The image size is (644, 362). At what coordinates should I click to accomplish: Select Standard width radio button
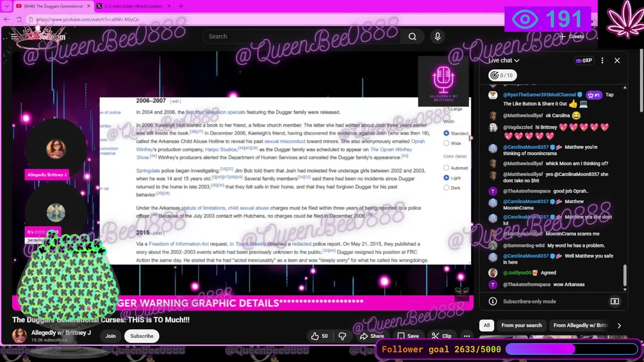coord(446,133)
